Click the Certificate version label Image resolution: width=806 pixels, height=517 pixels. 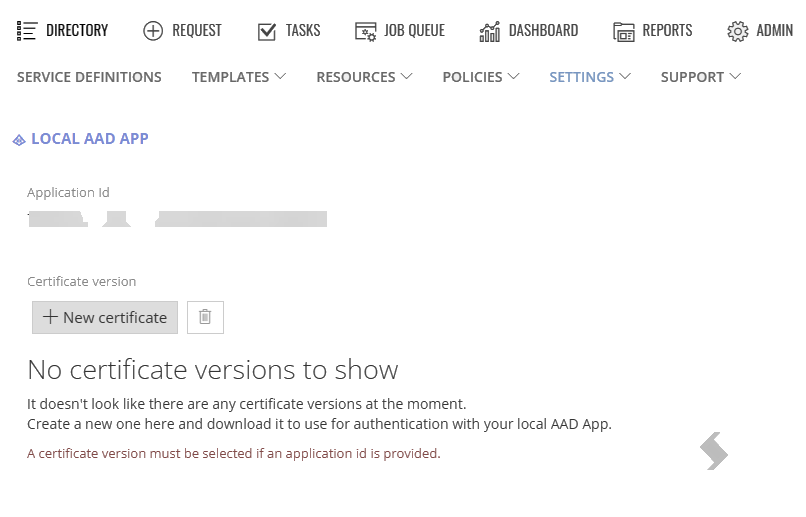[x=82, y=282]
